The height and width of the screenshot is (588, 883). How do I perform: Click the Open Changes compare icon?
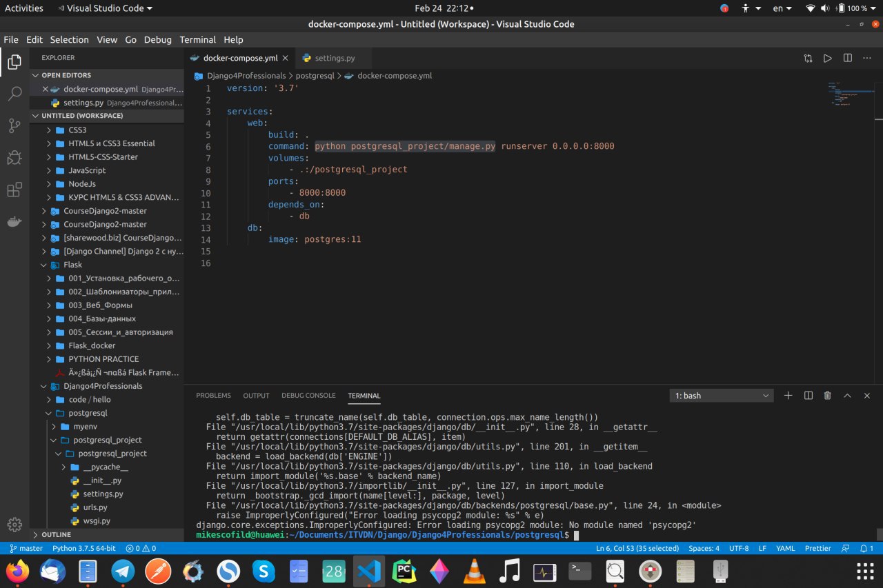[808, 59]
